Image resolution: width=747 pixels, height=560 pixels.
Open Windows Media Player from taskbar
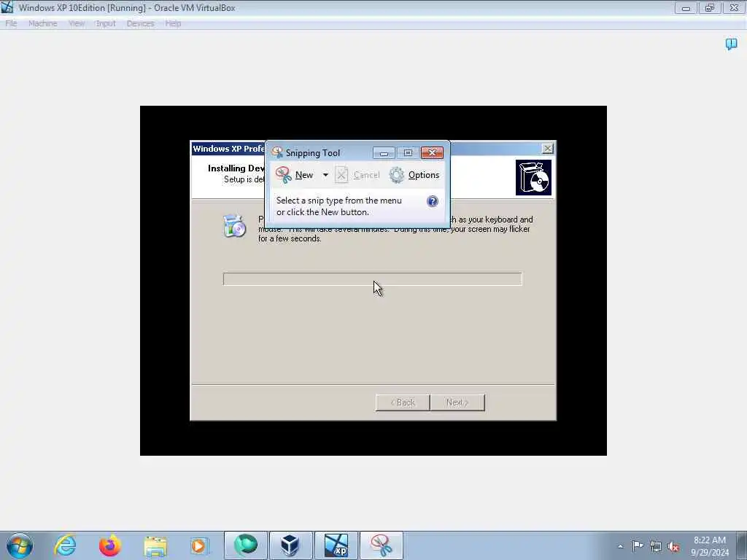click(200, 545)
